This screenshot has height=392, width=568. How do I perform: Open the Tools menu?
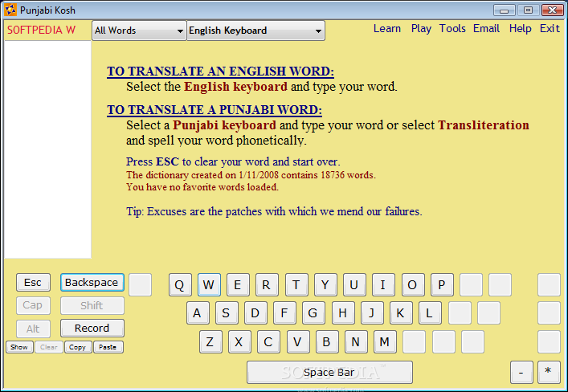pos(452,29)
